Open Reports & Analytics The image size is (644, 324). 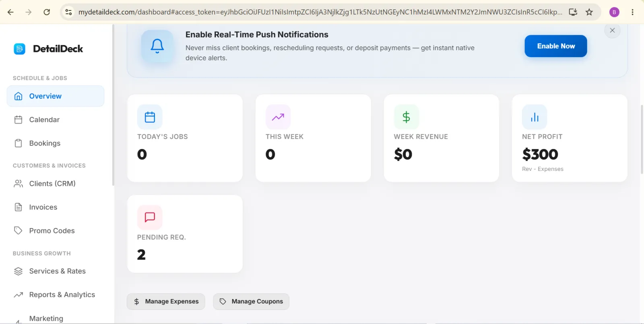click(x=56, y=295)
